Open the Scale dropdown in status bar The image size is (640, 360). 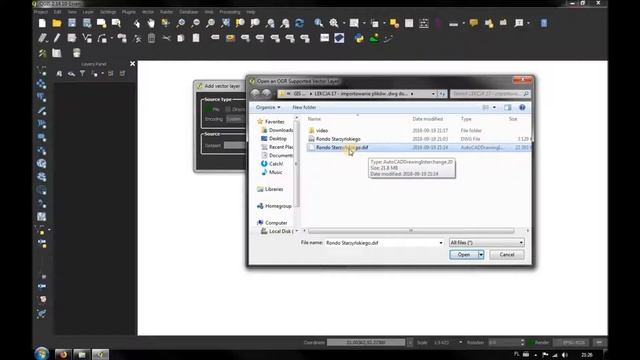[x=460, y=342]
